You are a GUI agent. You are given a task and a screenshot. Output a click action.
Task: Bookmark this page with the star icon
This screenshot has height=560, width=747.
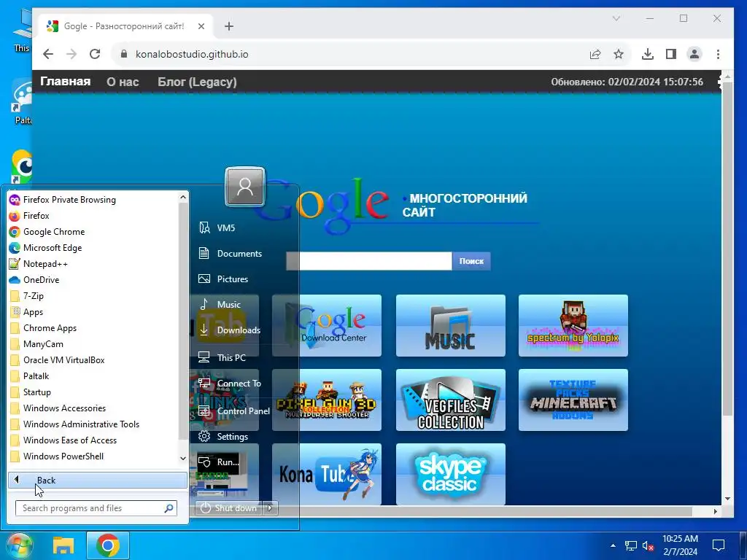(619, 54)
